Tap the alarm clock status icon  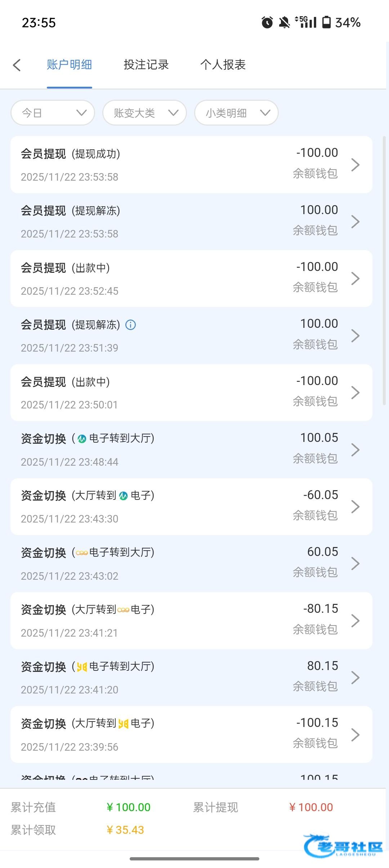coord(267,22)
